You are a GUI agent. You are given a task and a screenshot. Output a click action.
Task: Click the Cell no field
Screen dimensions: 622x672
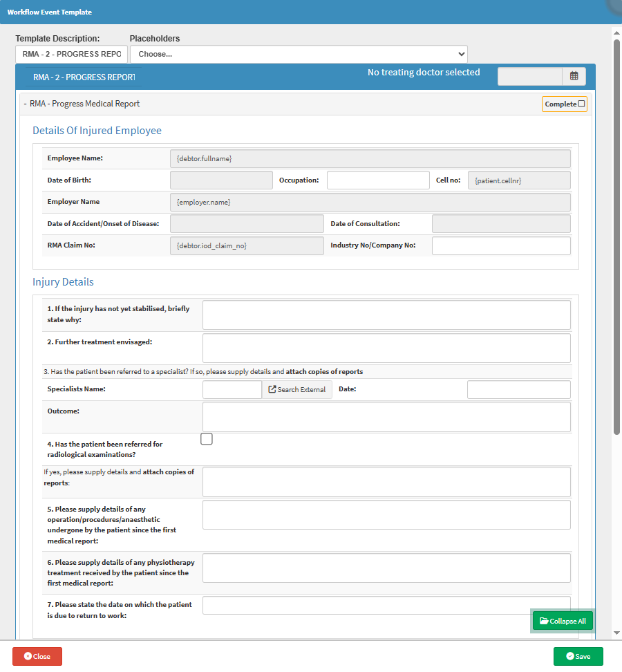click(x=519, y=180)
